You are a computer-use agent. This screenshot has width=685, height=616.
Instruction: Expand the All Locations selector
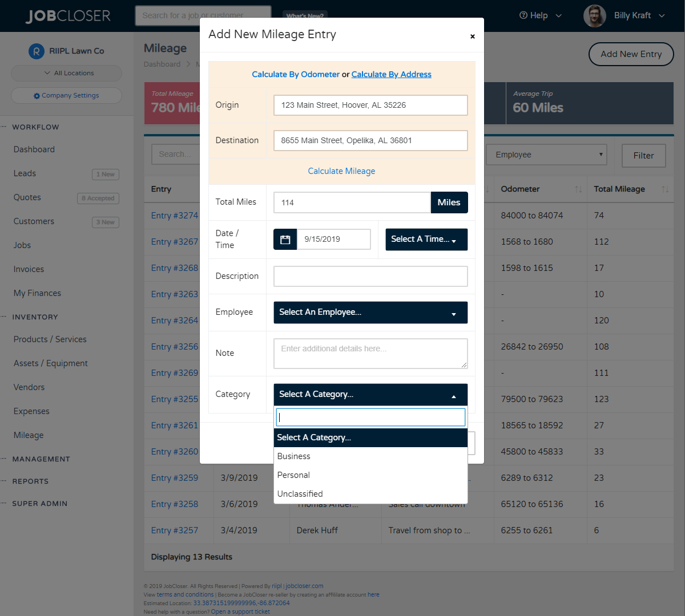[x=66, y=73]
